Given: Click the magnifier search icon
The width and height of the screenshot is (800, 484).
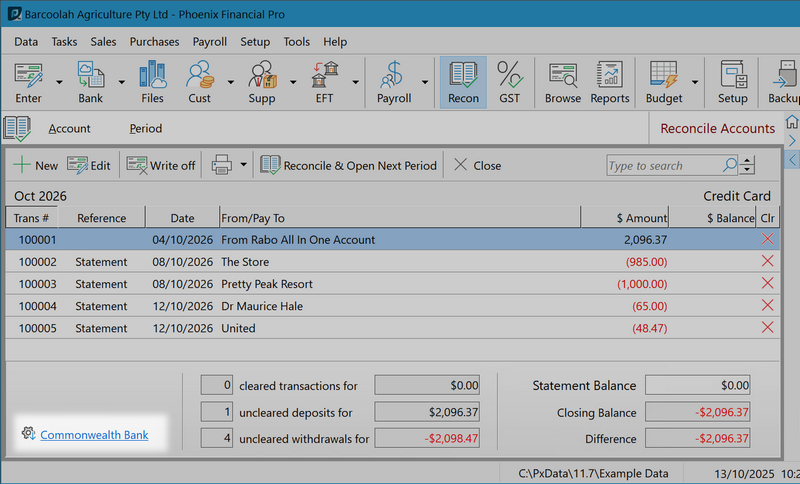Looking at the screenshot, I should (731, 165).
